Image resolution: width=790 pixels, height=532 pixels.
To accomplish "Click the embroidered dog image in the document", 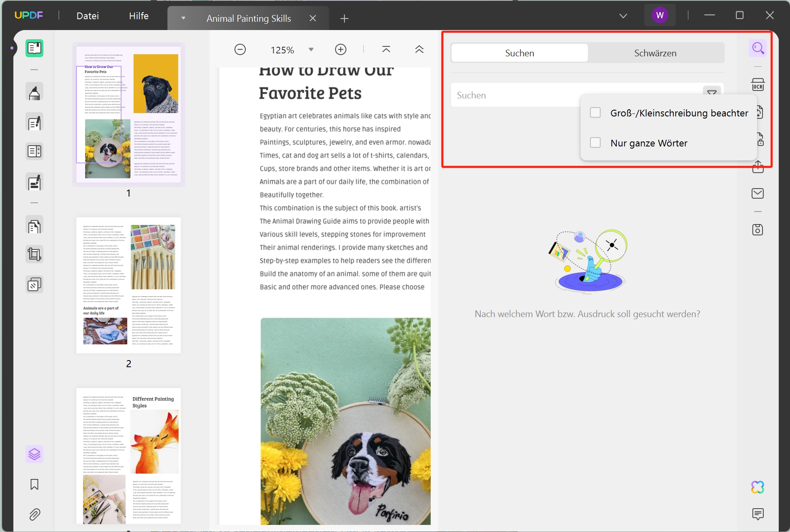I will [x=346, y=421].
